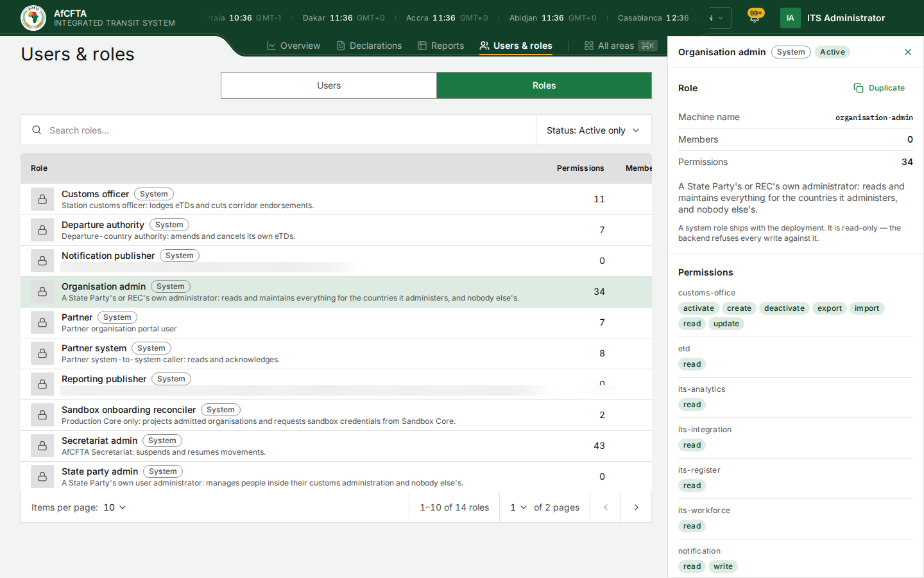
Task: Open the Declarations tab
Action: (x=369, y=46)
